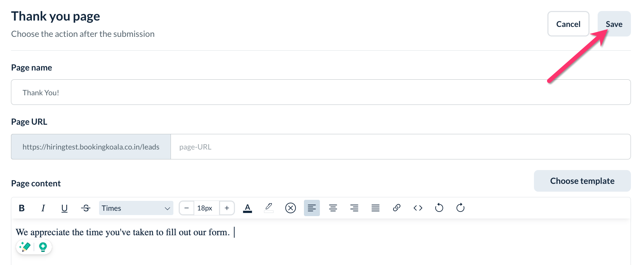
Task: Click the Save button
Action: pyautogui.click(x=614, y=24)
